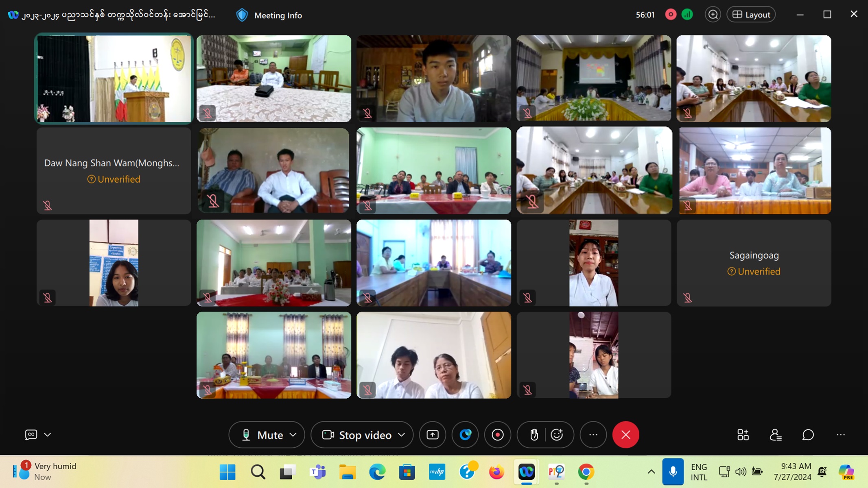Toggle closed captions button
The image size is (868, 488).
[31, 435]
